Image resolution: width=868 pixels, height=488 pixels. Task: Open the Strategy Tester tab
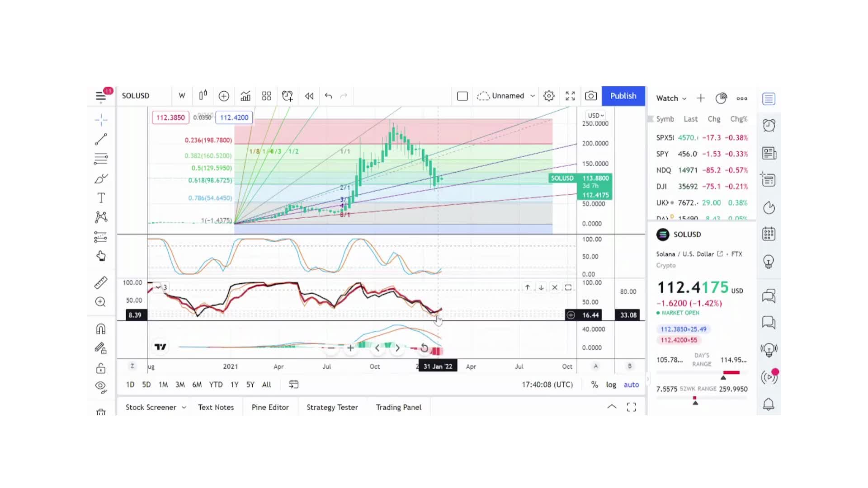click(x=332, y=407)
